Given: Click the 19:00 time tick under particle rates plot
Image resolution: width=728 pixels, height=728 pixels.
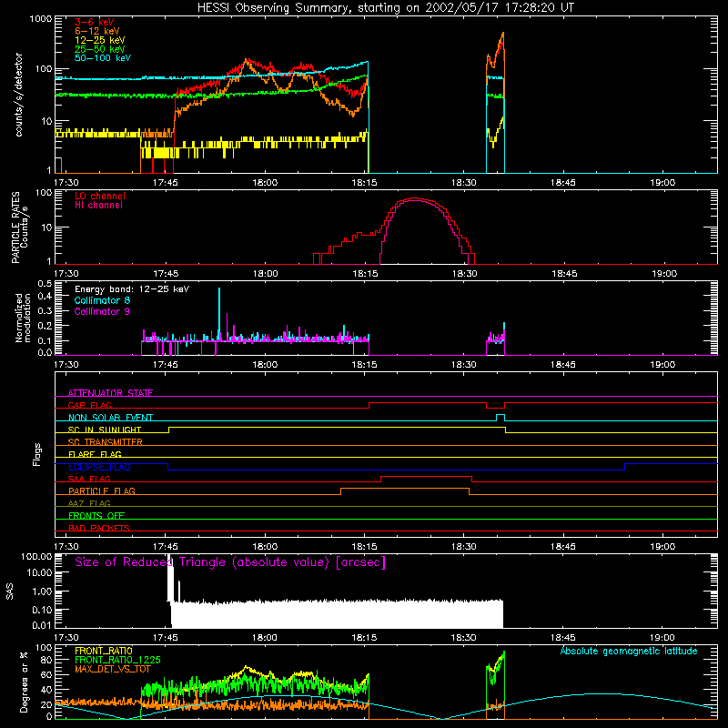Looking at the screenshot, I should click(664, 274).
